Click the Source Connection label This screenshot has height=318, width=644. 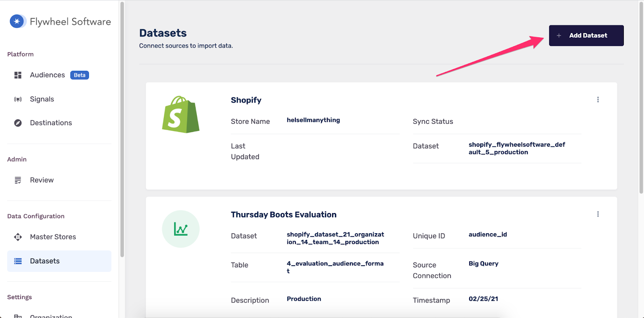(x=432, y=271)
